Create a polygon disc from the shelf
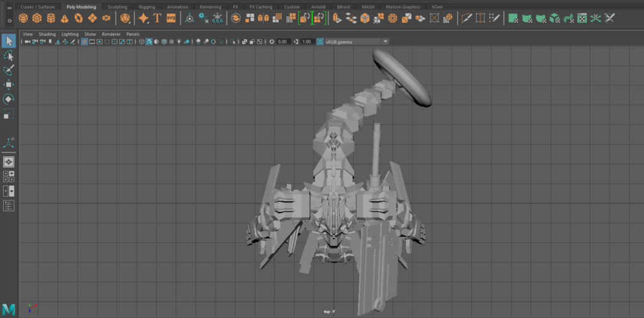Screen dimensions: 644x318 point(106,18)
